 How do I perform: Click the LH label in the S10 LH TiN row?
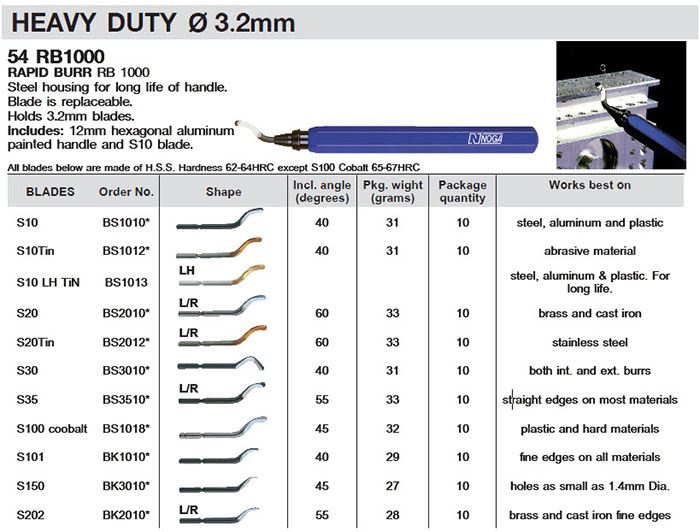point(187,270)
